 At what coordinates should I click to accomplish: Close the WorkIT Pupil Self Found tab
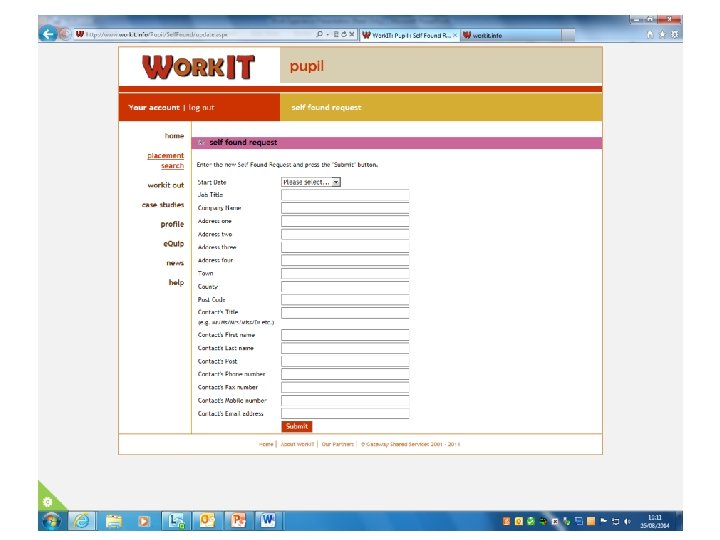coord(455,35)
